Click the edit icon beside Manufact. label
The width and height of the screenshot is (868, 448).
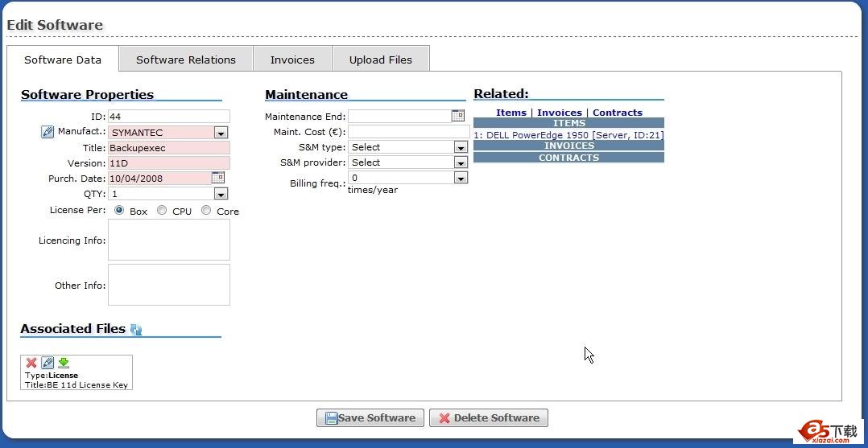[48, 132]
